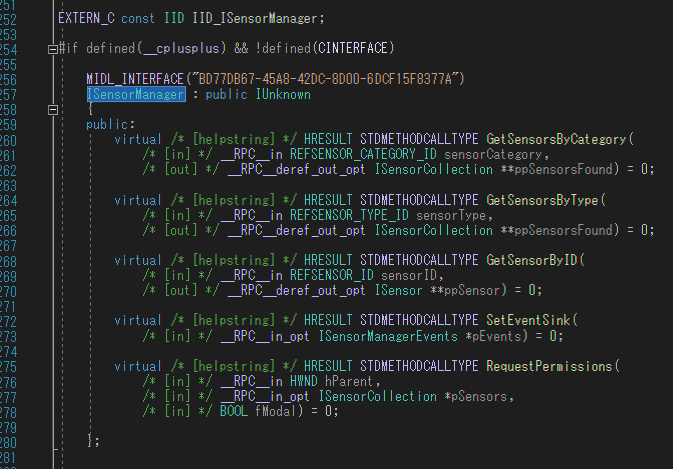Click REFSENSOR_ID type in GetSensorByID

(x=332, y=275)
